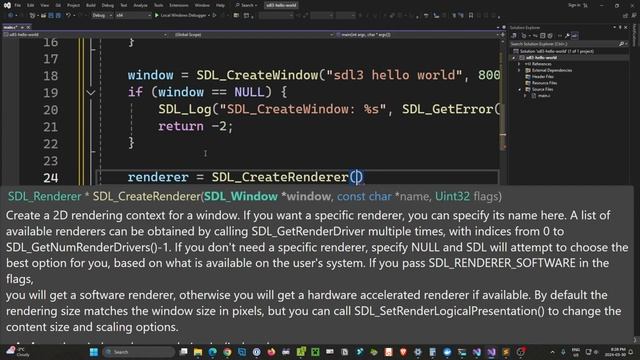The image size is (640, 360).
Task: Click the notification bell in system tray
Action: pos(631,352)
